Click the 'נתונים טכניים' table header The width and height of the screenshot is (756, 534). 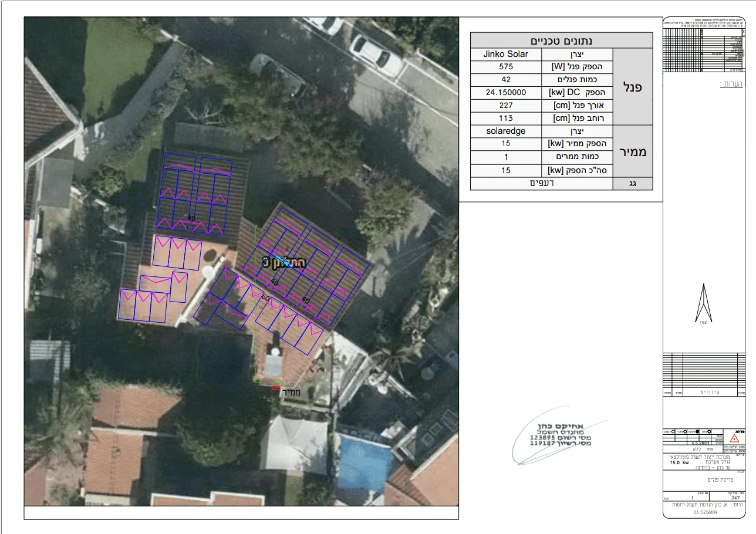(561, 40)
